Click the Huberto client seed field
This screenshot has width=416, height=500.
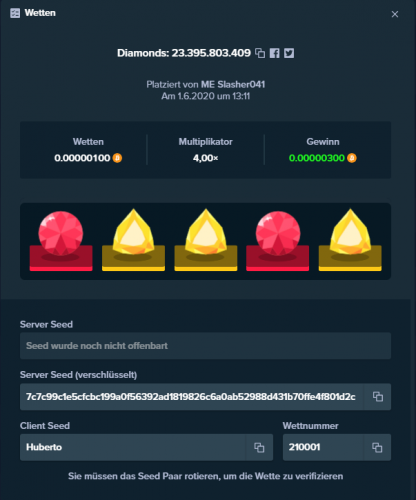pyautogui.click(x=133, y=447)
